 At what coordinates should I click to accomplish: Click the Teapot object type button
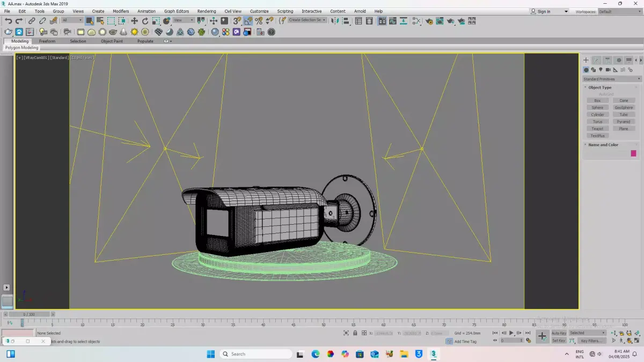[x=597, y=129]
